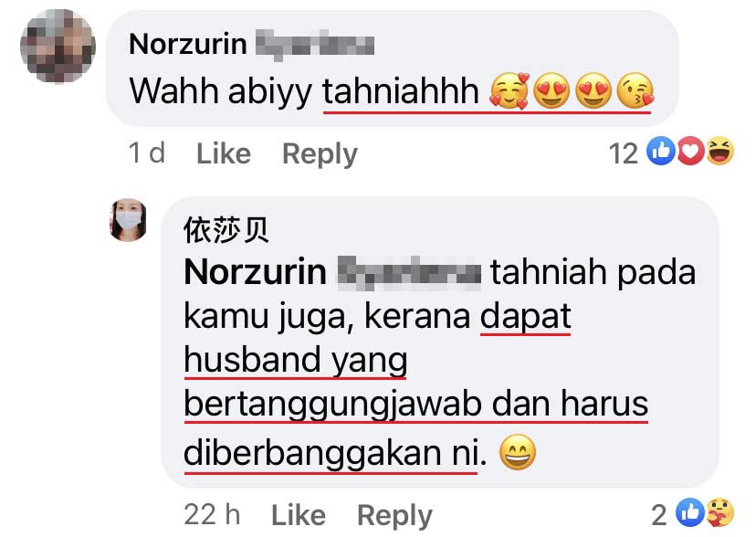Click the Care hug reaction on the reply comment

720,512
